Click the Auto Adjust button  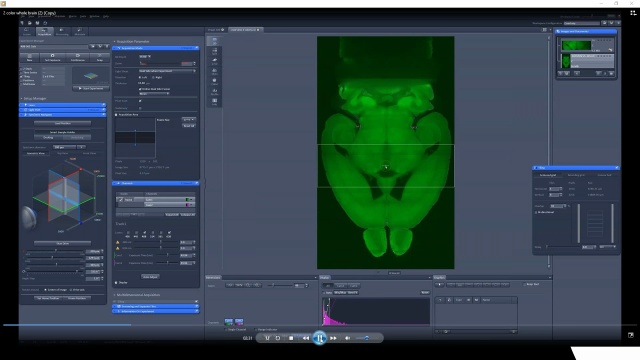point(150,277)
